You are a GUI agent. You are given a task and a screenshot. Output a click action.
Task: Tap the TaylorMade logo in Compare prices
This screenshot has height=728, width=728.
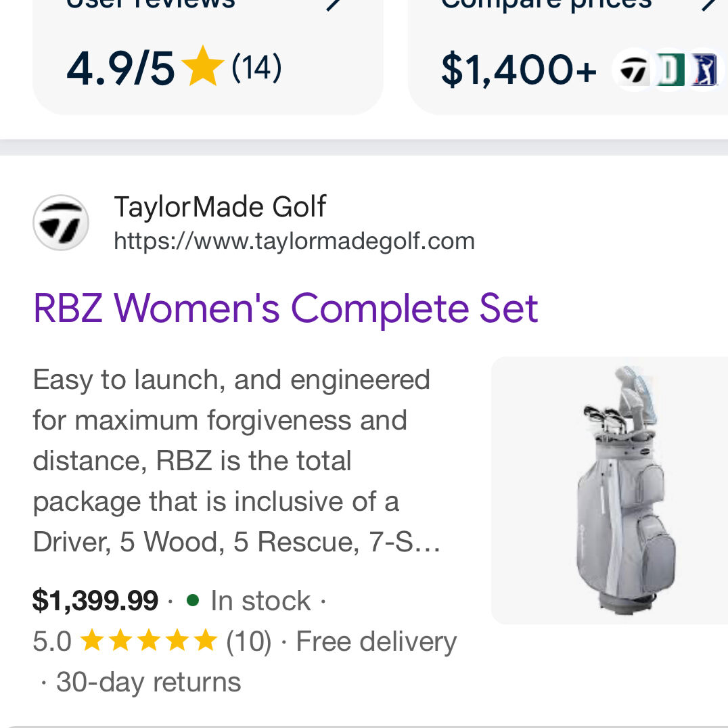[634, 70]
